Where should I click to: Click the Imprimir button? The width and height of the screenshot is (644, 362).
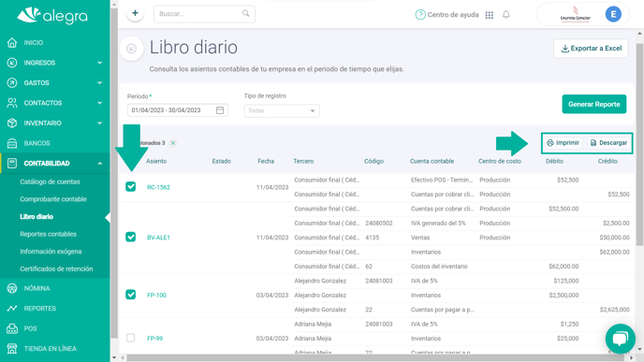[563, 143]
